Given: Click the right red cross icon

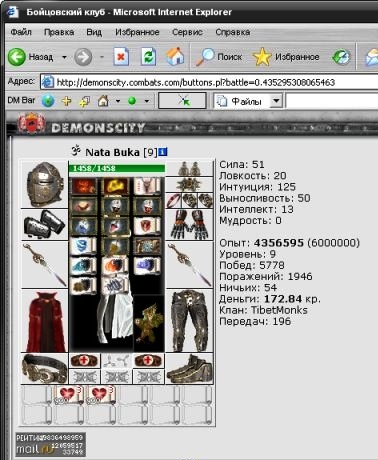Looking at the screenshot, I should (149, 361).
